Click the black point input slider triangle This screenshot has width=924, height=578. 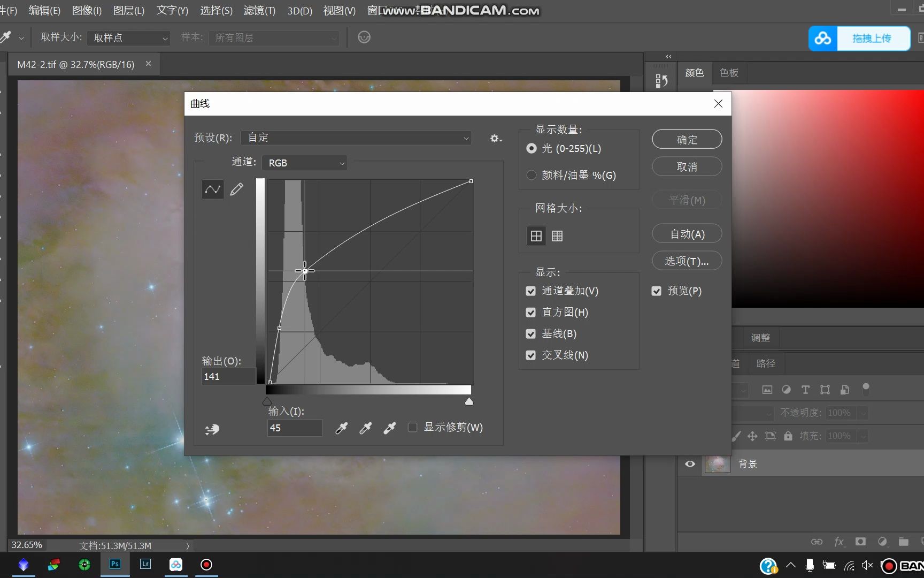[267, 401]
